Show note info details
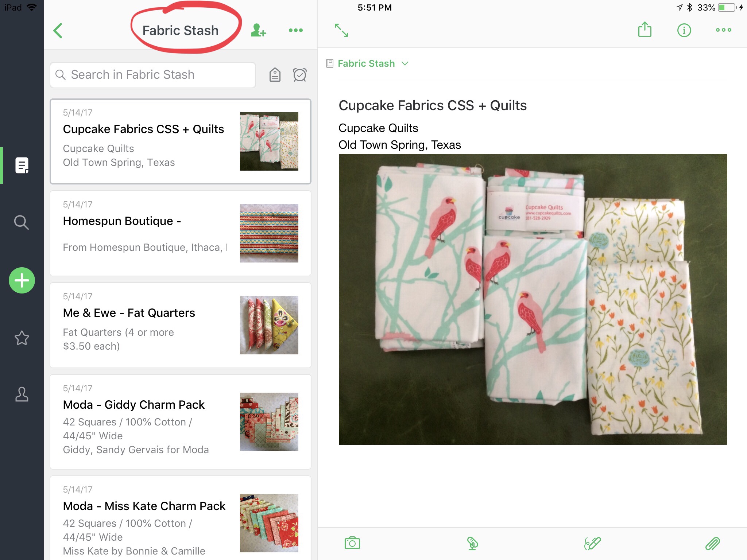 (x=684, y=30)
